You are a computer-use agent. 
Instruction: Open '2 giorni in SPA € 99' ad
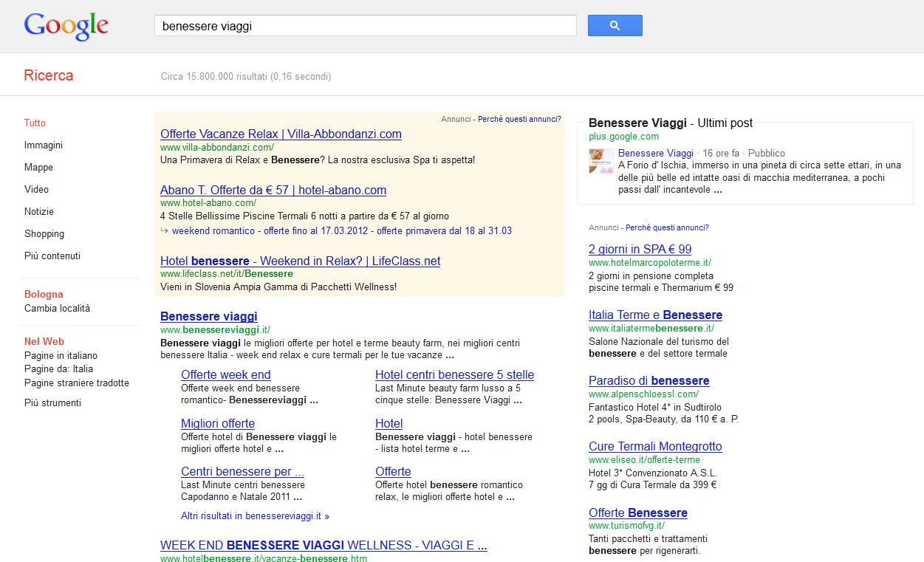pyautogui.click(x=640, y=250)
